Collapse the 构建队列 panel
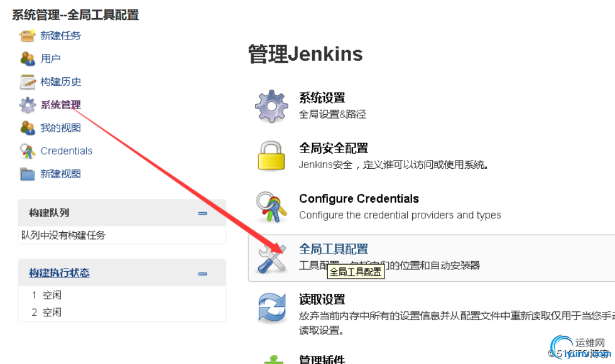Image resolution: width=615 pixels, height=364 pixels. [203, 213]
